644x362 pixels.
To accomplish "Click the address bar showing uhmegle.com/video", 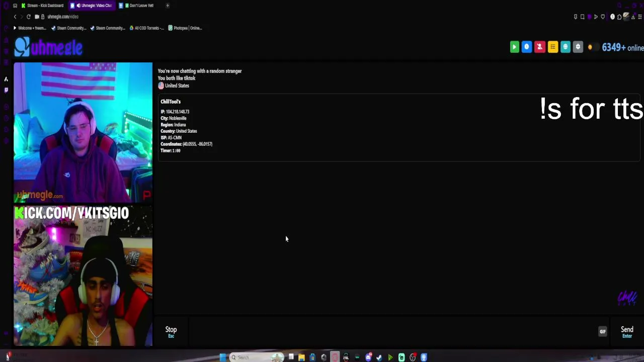I will click(x=63, y=17).
